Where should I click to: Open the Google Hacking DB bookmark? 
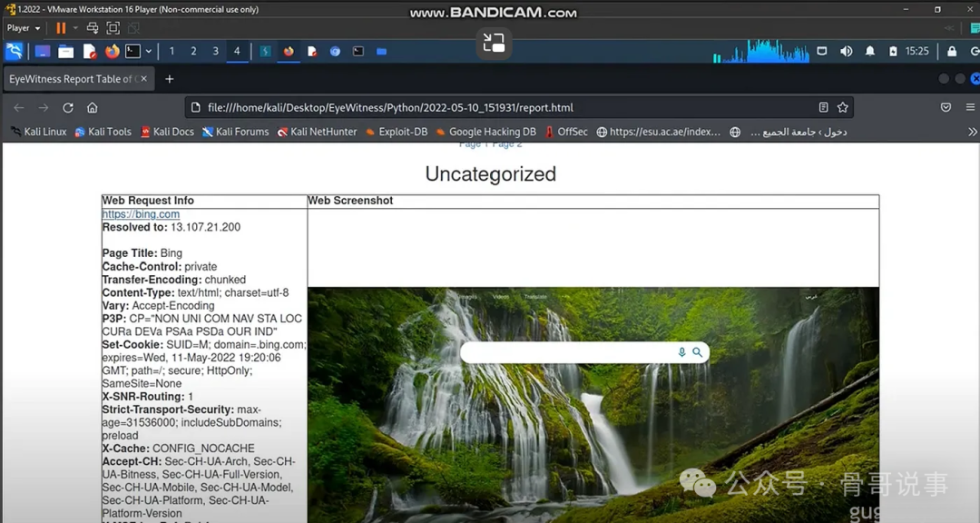tap(486, 132)
